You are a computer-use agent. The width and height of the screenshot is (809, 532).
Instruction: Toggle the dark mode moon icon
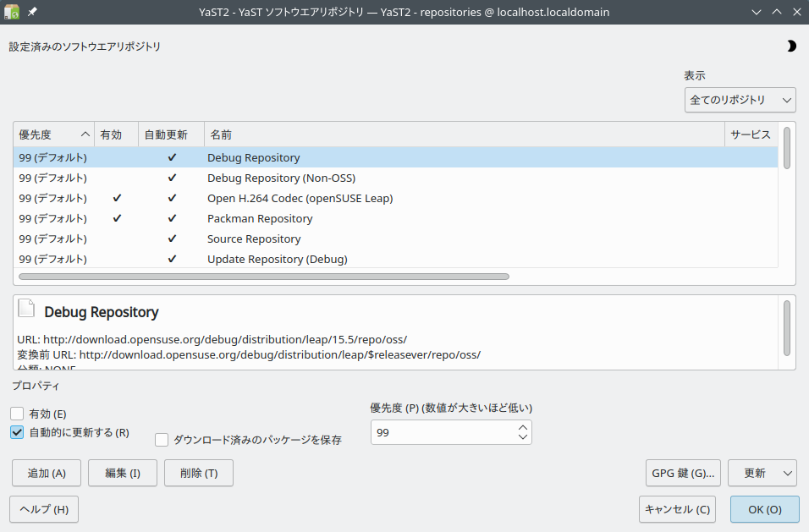791,47
